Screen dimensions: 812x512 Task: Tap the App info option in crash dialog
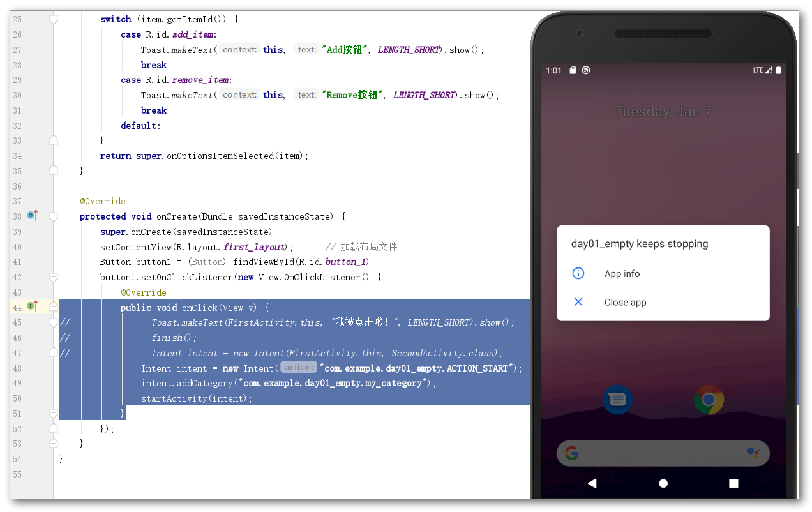click(663, 273)
